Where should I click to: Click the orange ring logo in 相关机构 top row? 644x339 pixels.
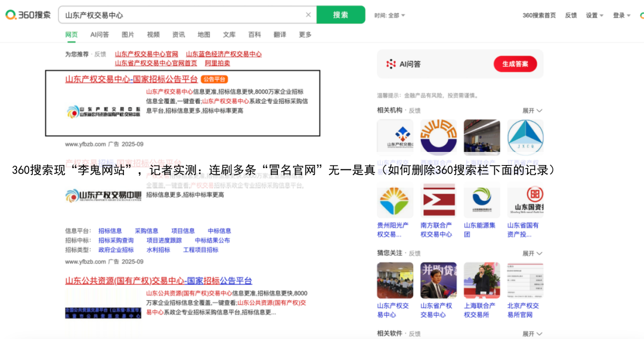click(x=439, y=137)
